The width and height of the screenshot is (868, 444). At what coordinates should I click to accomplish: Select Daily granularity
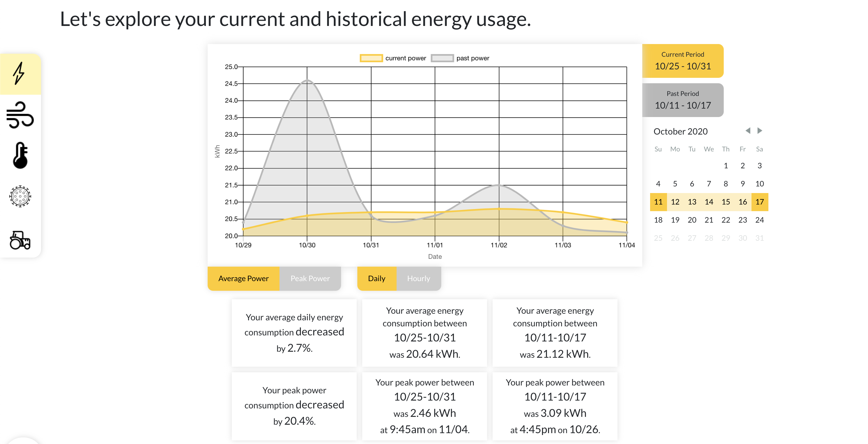pyautogui.click(x=377, y=278)
